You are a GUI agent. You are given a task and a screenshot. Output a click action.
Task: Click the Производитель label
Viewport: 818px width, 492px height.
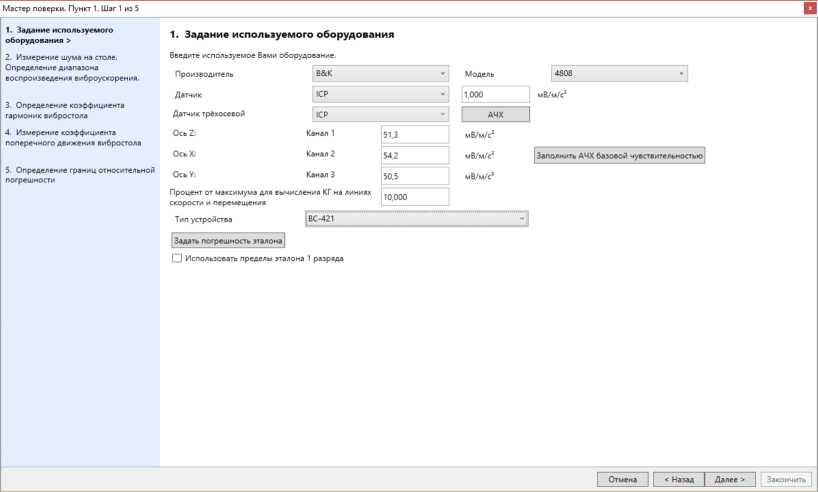(x=204, y=74)
